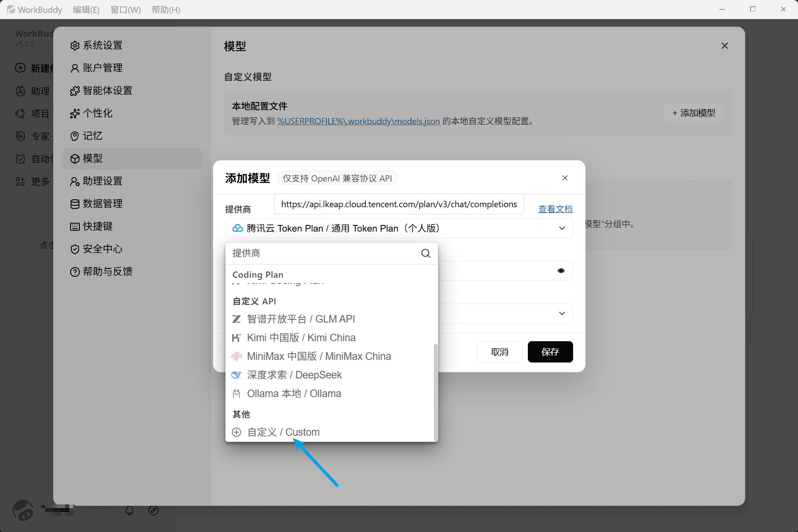This screenshot has height=532, width=798.
Task: Click the 自定义 API group heading
Action: (x=254, y=301)
